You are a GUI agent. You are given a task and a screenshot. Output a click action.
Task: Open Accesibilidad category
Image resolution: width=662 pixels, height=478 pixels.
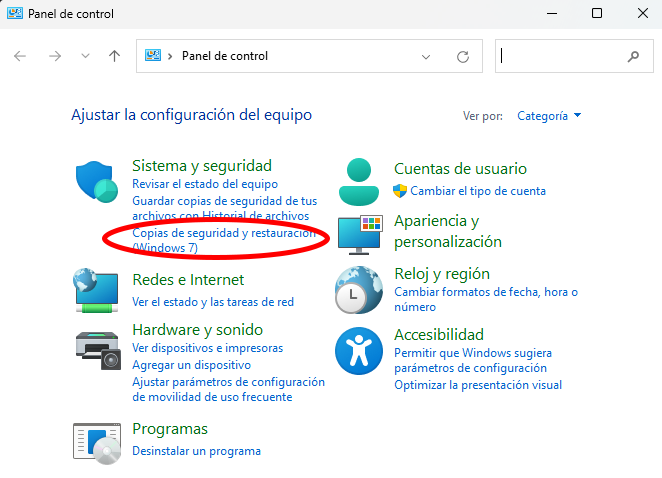coord(439,335)
